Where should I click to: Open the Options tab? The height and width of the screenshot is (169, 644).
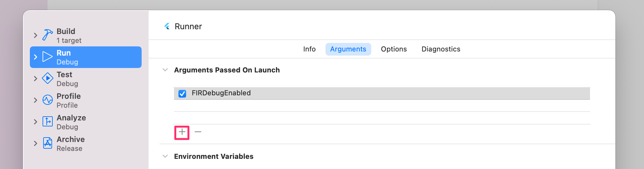(394, 49)
